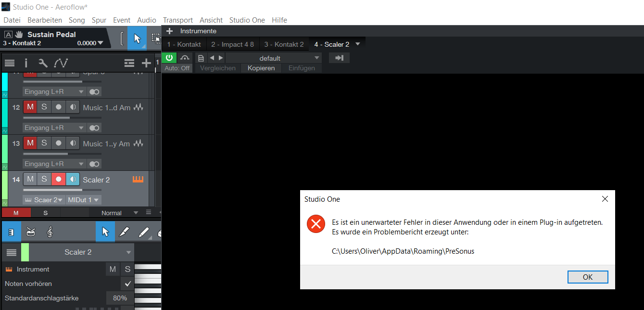
Task: Switch to the 1 - Kontakt tab
Action: pos(184,44)
